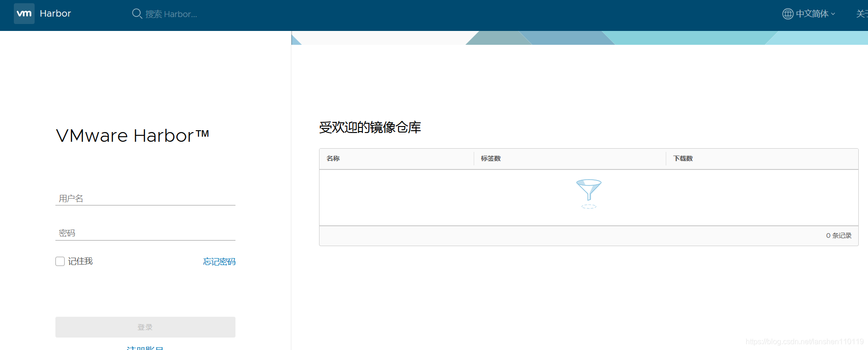Focus the 搜索 Harbor search field
This screenshot has height=350, width=868.
[x=171, y=14]
